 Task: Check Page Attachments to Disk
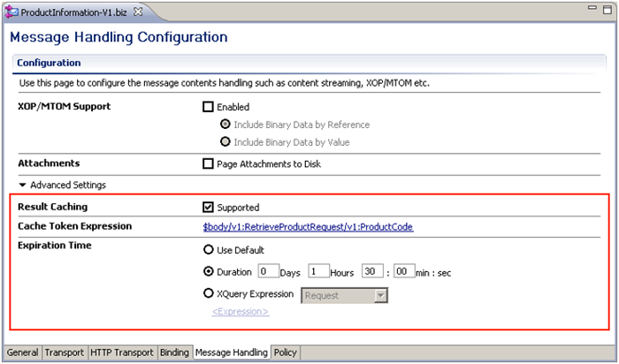coord(209,163)
